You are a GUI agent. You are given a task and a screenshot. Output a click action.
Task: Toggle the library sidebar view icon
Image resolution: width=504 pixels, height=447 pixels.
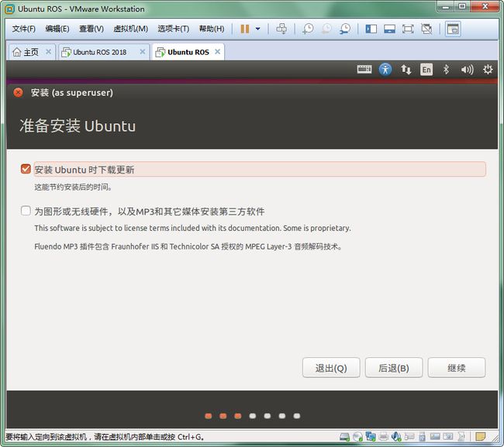tap(371, 29)
